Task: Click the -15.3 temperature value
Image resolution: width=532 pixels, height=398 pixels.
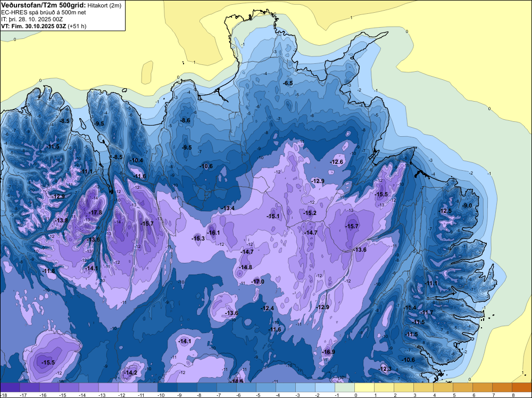Action: click(x=198, y=238)
